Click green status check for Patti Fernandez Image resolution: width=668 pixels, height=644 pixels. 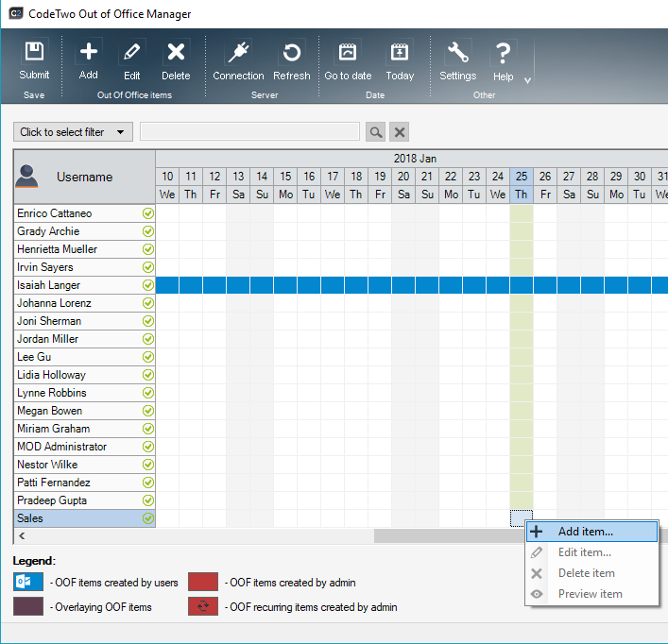[x=148, y=483]
